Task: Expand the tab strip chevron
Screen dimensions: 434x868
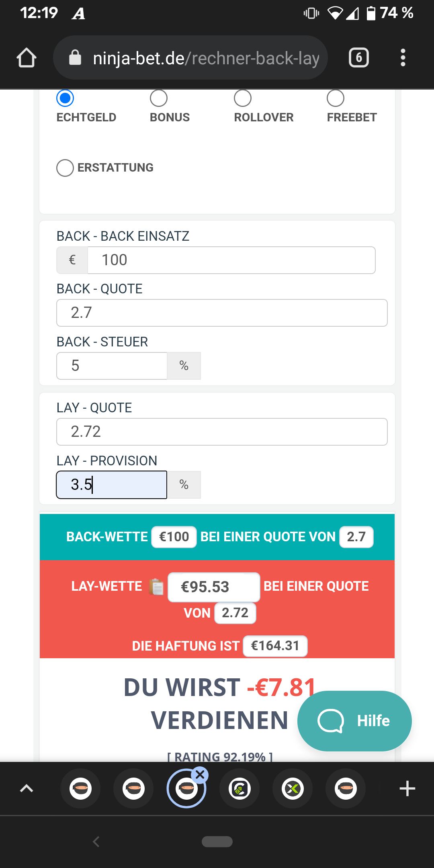Action: (27, 788)
